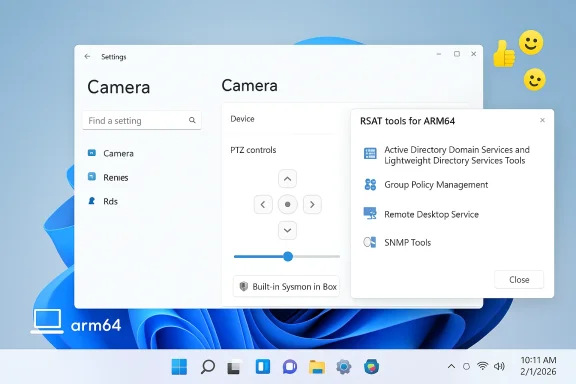The width and height of the screenshot is (576, 384).
Task: Click the back arrow in Settings
Action: point(87,56)
